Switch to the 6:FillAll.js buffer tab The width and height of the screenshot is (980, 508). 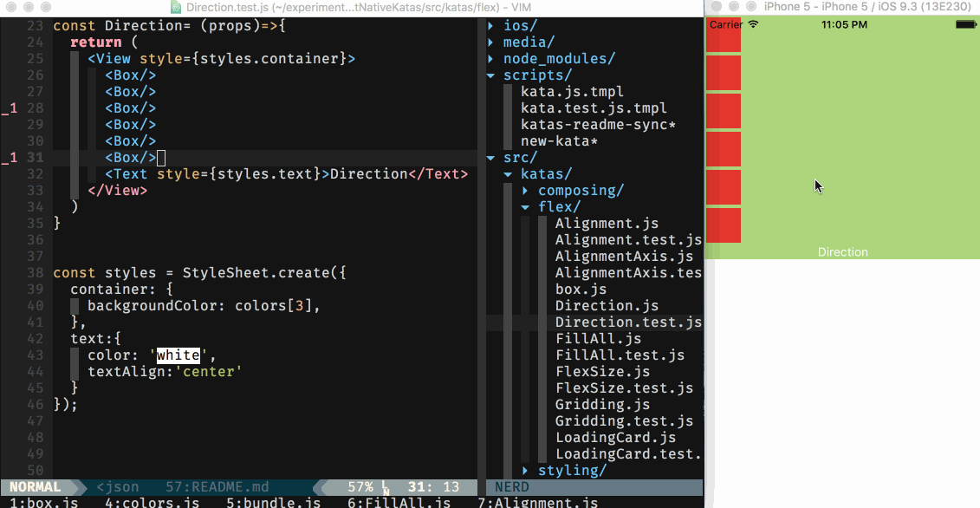(x=399, y=503)
